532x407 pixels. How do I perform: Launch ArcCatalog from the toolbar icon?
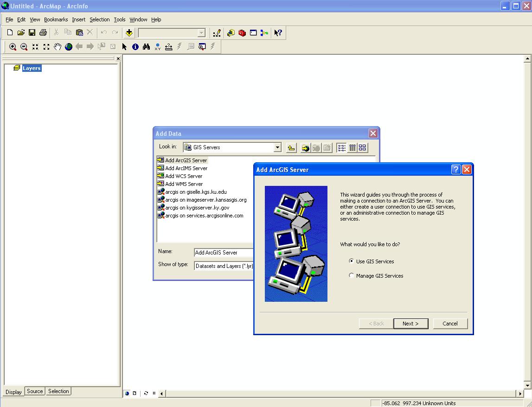[231, 33]
